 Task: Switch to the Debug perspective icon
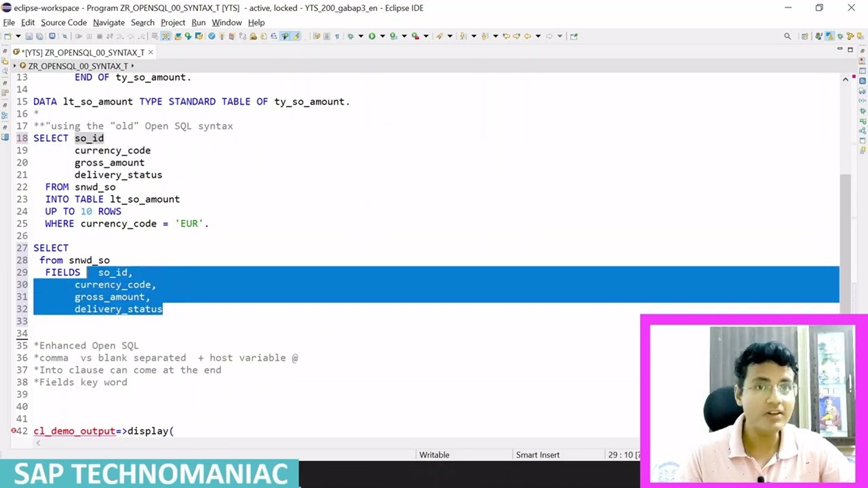[840, 36]
